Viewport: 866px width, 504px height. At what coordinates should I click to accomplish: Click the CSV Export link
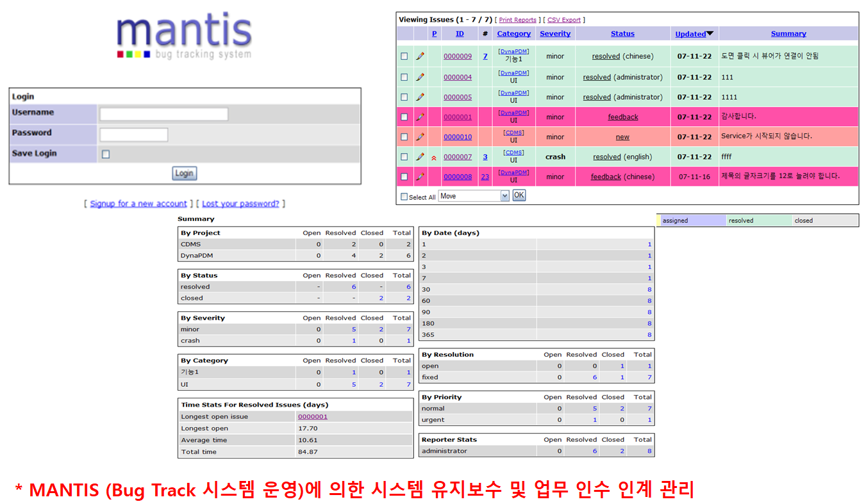coord(564,20)
